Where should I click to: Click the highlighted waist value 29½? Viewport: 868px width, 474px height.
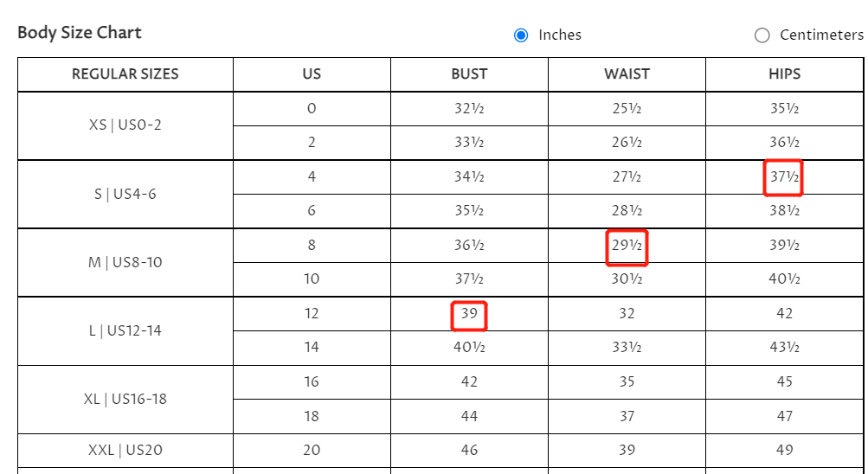click(627, 246)
